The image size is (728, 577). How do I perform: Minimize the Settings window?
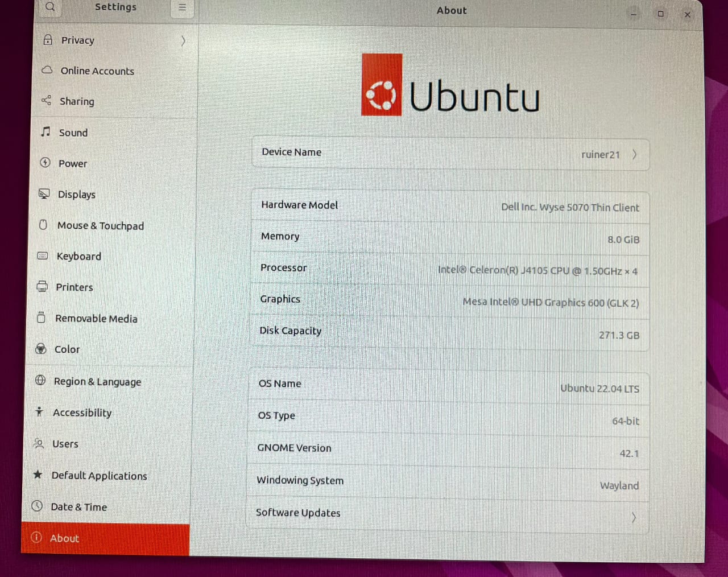pos(634,14)
